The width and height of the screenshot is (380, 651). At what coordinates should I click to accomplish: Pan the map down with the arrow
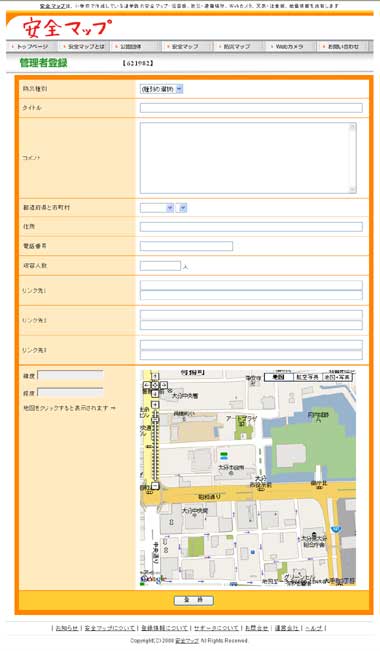tap(155, 394)
